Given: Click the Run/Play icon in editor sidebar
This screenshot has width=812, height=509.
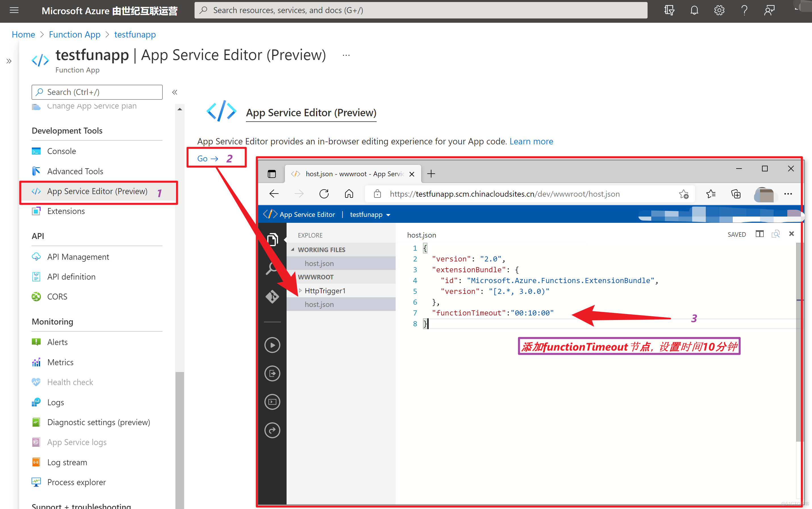Looking at the screenshot, I should tap(272, 344).
